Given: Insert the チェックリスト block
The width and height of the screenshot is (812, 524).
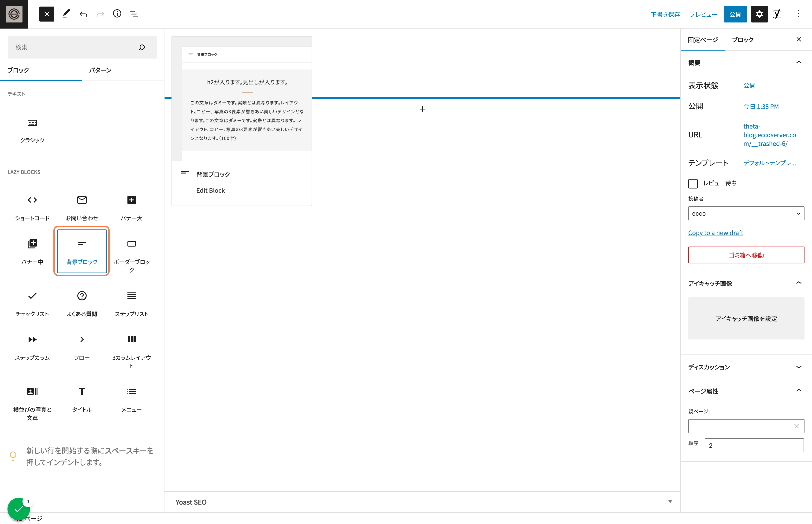Looking at the screenshot, I should point(32,303).
